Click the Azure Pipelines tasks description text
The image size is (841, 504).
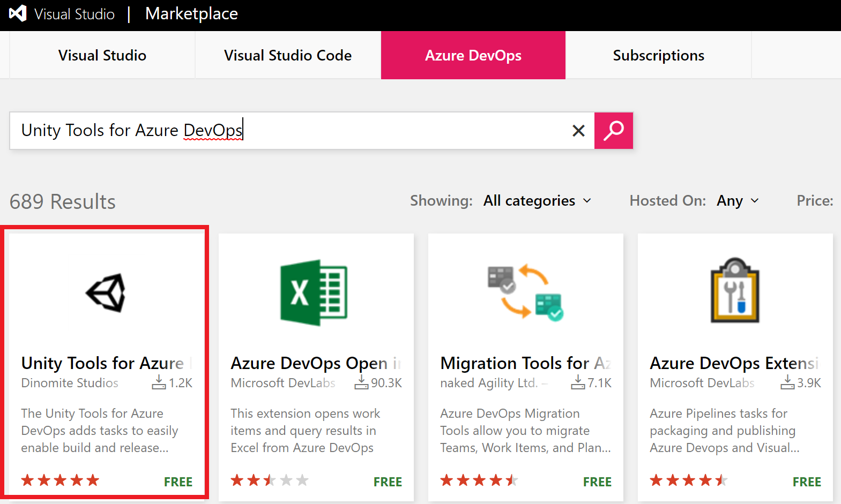725,431
